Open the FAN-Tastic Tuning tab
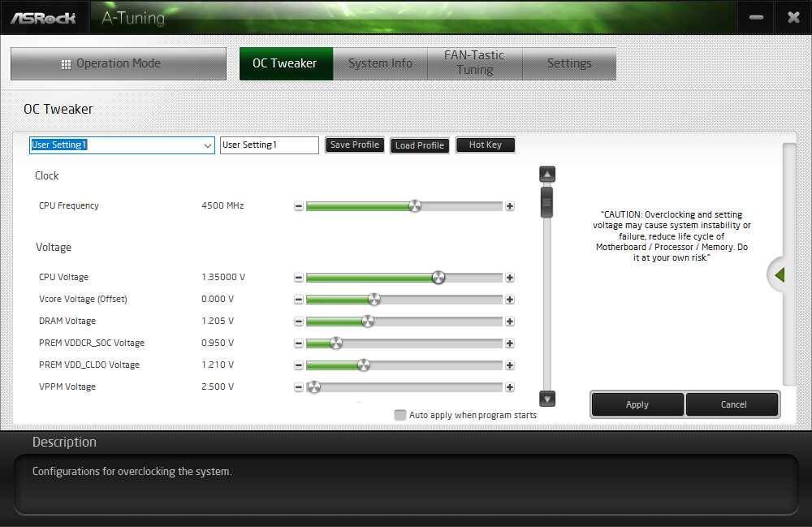Image resolution: width=812 pixels, height=527 pixels. (x=474, y=63)
